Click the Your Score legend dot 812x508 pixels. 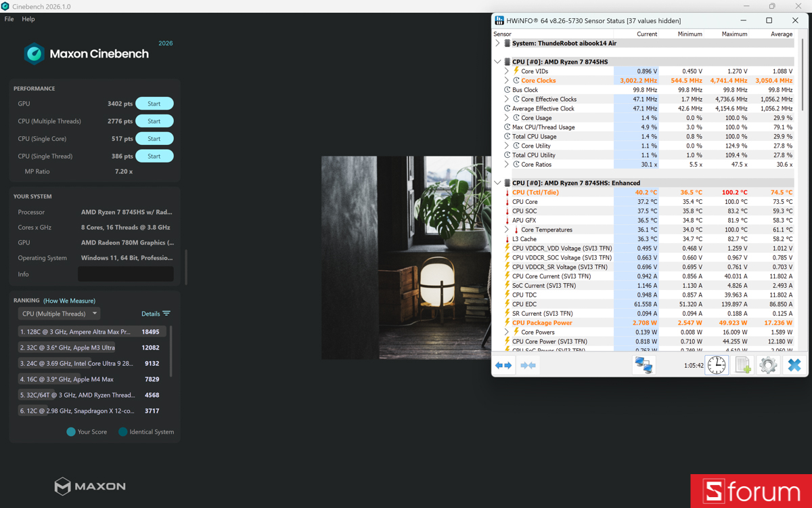[71, 431]
